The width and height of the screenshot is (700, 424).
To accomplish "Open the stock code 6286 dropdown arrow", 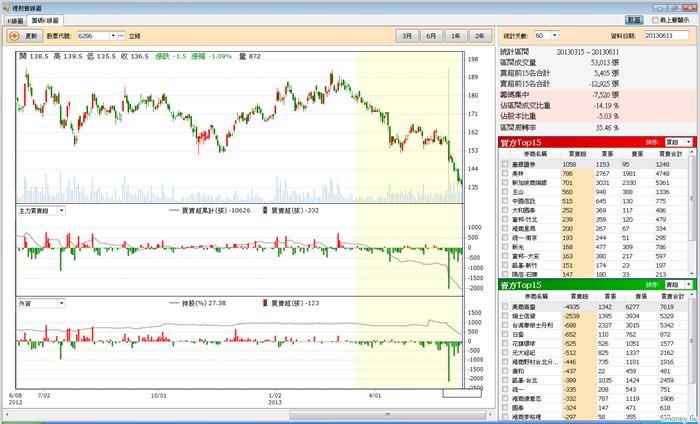I will [x=113, y=36].
